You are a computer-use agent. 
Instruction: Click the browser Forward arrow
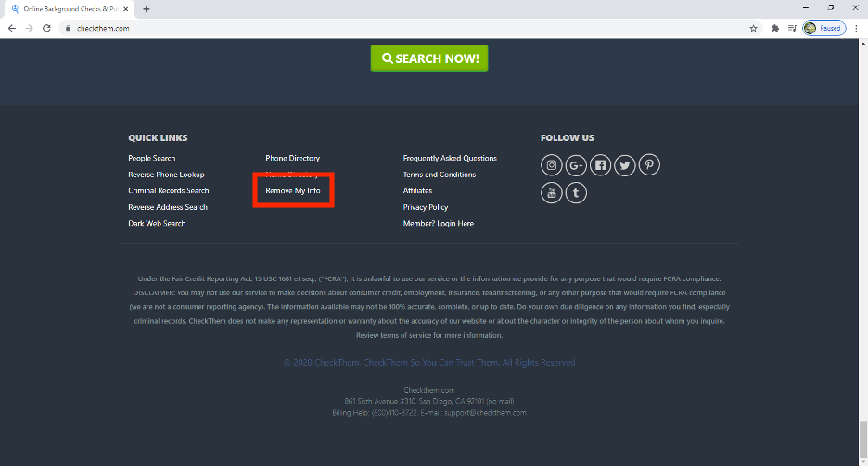click(x=30, y=28)
